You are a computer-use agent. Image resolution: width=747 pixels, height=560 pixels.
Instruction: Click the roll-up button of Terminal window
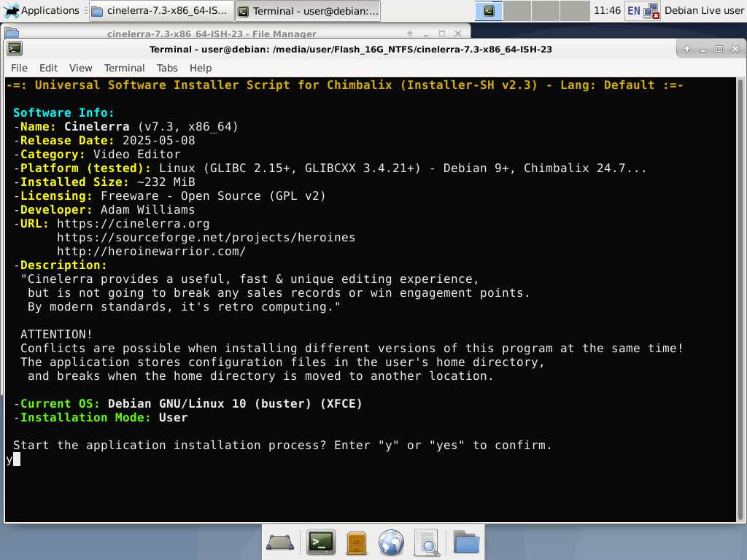pos(687,49)
